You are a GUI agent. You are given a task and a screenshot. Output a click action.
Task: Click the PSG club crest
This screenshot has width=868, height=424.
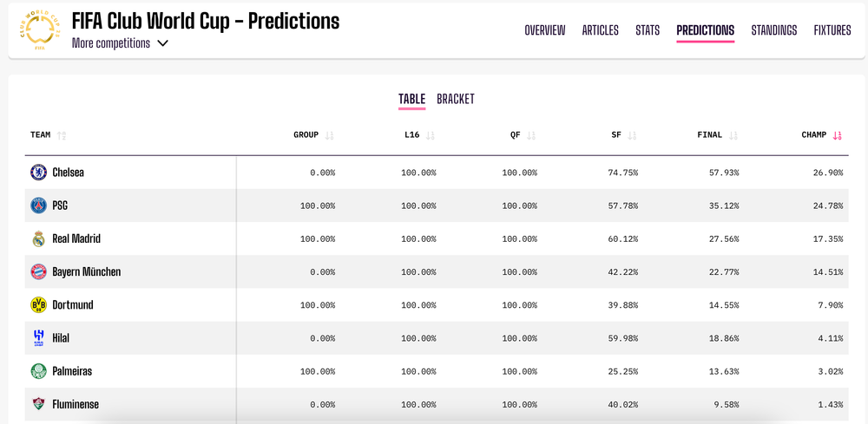(x=38, y=205)
